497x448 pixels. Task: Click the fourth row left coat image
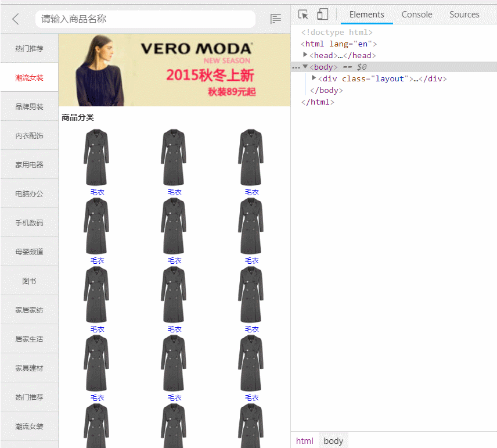pyautogui.click(x=96, y=363)
